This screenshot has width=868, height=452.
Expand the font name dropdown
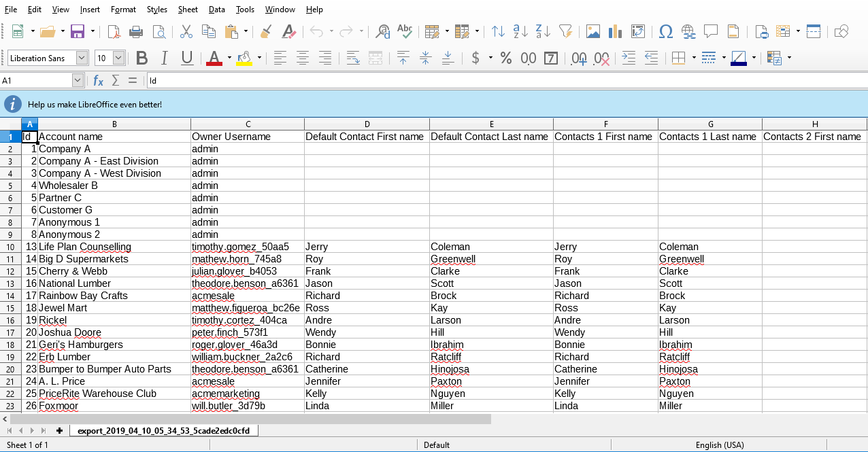(82, 58)
